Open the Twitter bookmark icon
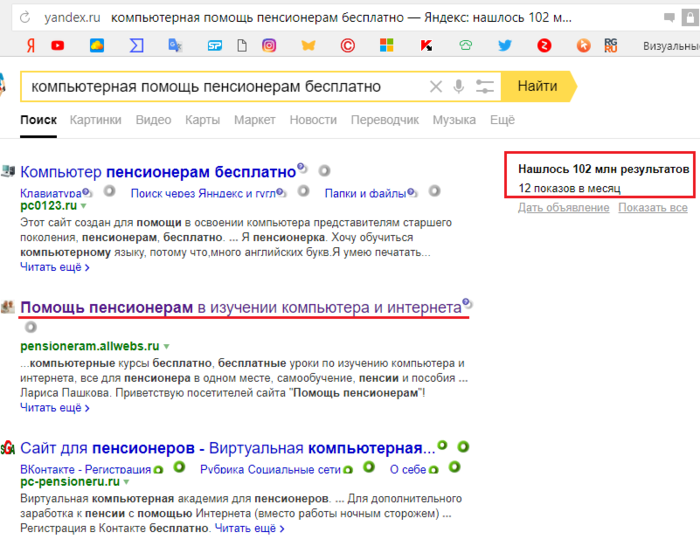Screen dimensions: 700x546 (x=505, y=46)
